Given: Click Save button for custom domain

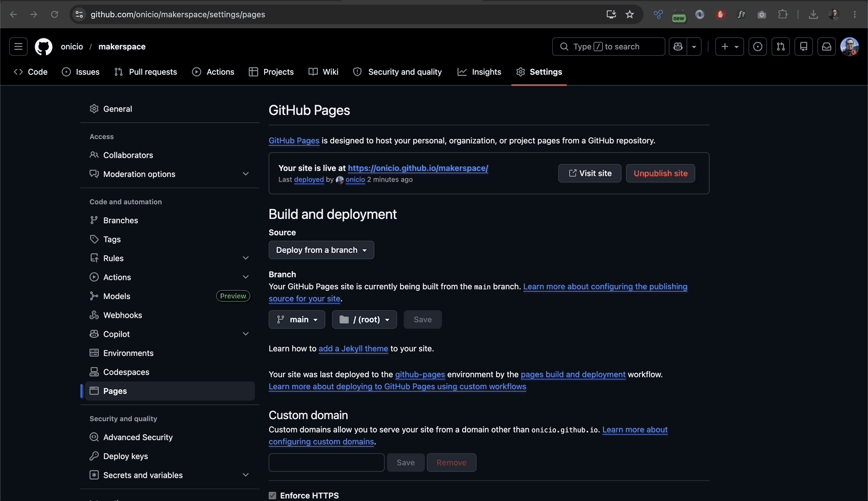Looking at the screenshot, I should tap(405, 463).
